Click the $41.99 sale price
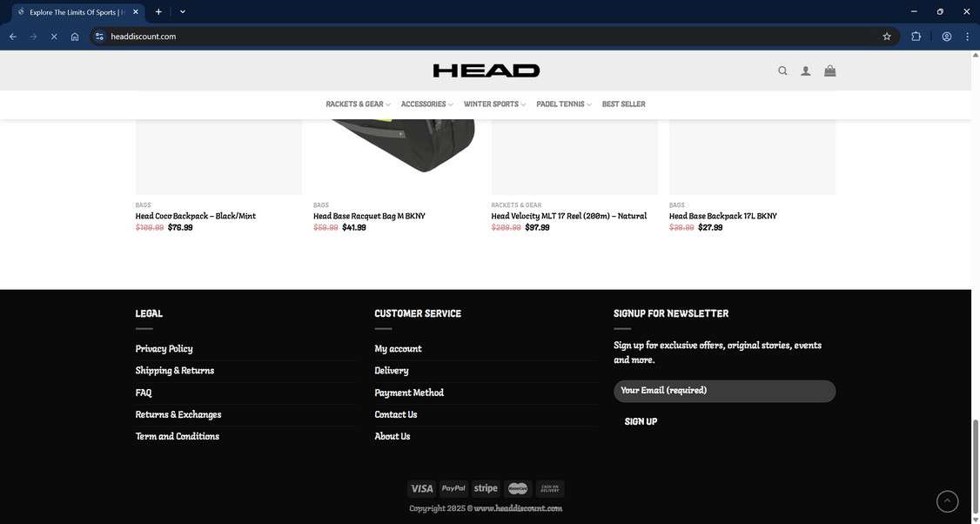980x524 pixels. click(353, 227)
